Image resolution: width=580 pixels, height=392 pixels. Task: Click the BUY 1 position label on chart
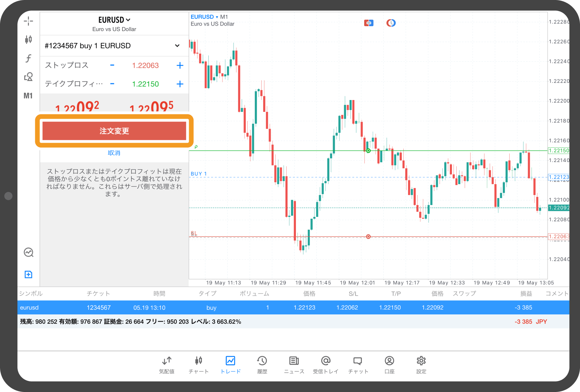(x=199, y=174)
